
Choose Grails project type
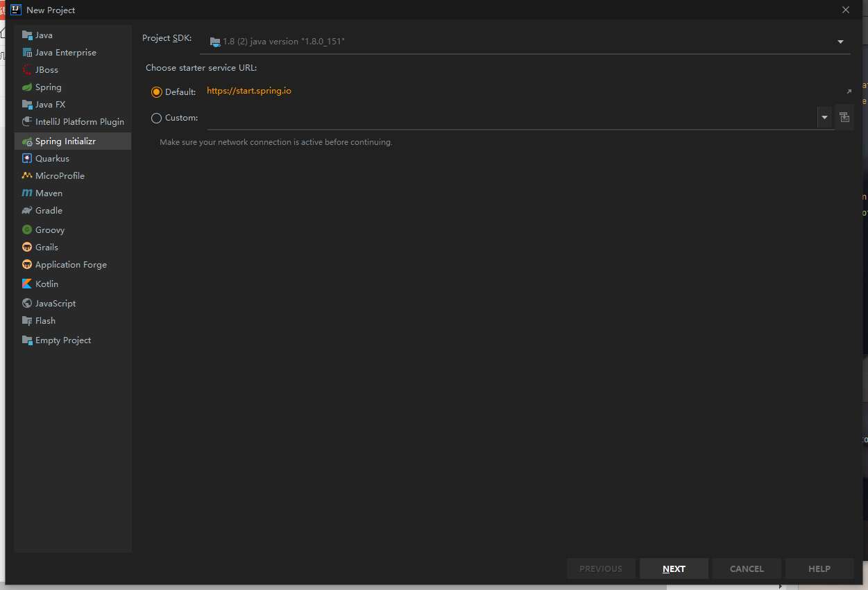[x=73, y=248]
